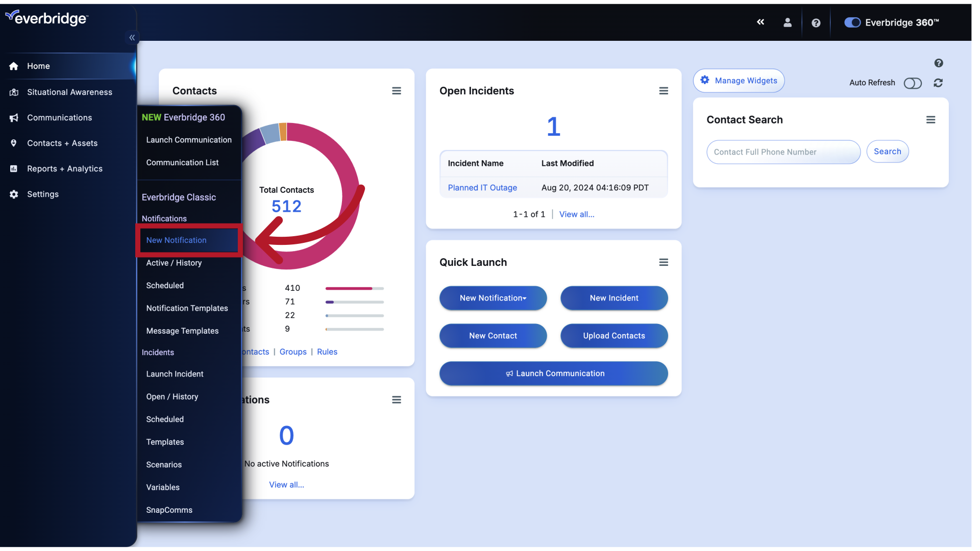Click the Home house icon
The height and width of the screenshot is (551, 980).
tap(14, 66)
